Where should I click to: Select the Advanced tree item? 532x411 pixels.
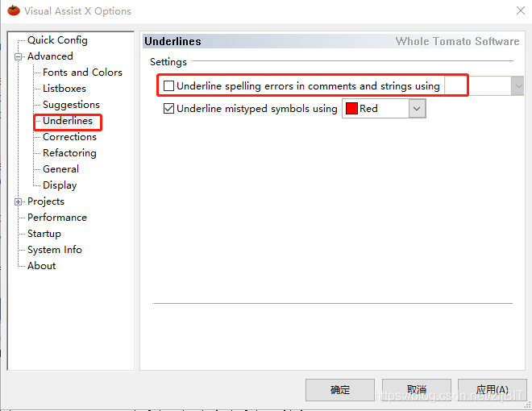pos(50,56)
